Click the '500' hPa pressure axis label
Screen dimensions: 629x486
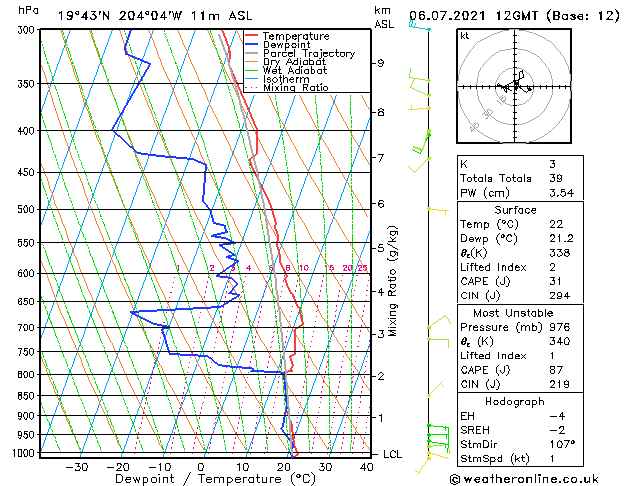28,209
